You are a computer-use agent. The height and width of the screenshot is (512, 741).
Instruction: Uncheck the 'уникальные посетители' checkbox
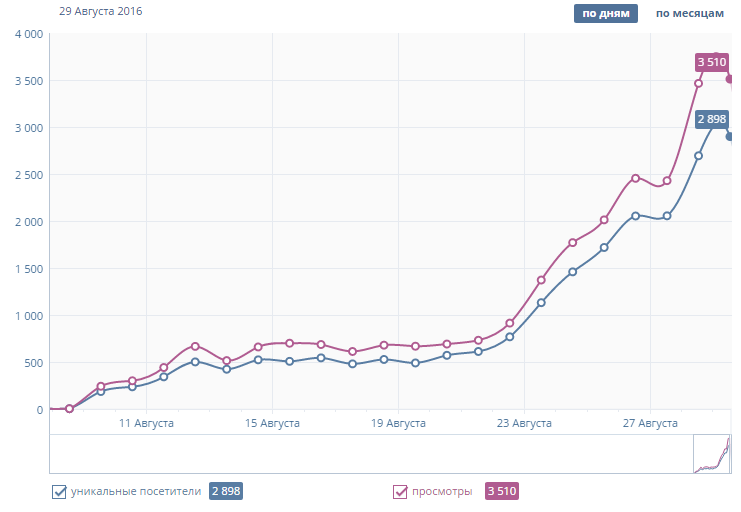pos(58,491)
